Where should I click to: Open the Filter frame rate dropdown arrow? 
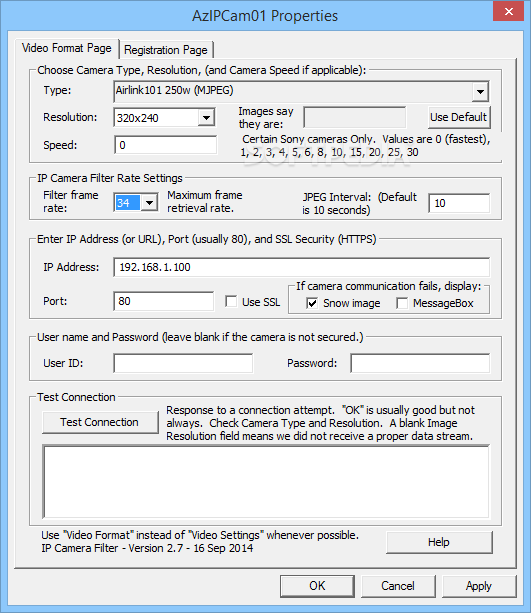[149, 203]
